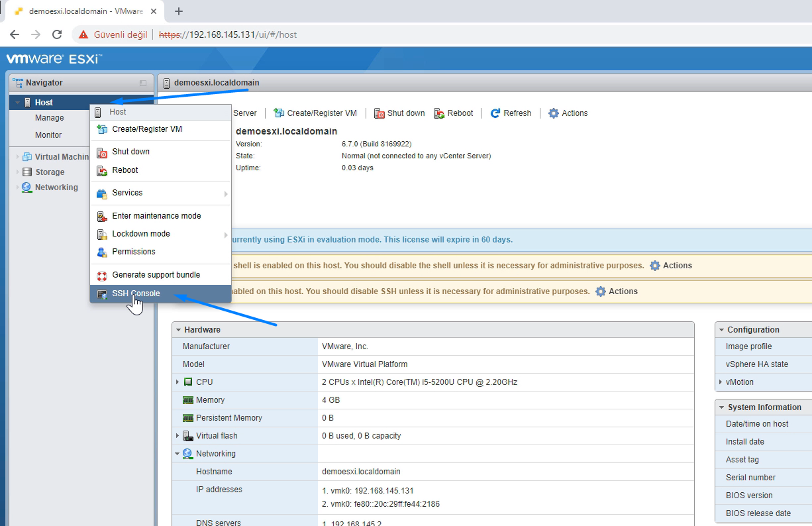This screenshot has width=812, height=526.
Task: Open Actions in the shell warning banner
Action: pyautogui.click(x=670, y=266)
